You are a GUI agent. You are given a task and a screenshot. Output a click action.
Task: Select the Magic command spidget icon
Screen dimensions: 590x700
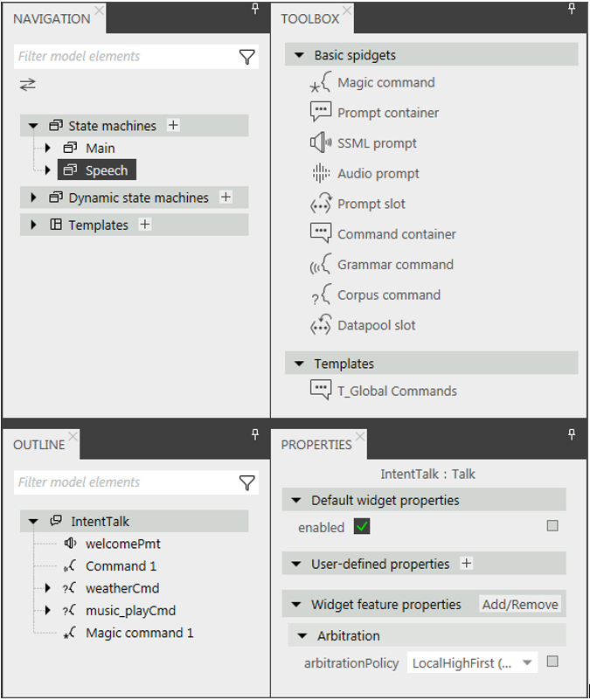click(x=320, y=82)
